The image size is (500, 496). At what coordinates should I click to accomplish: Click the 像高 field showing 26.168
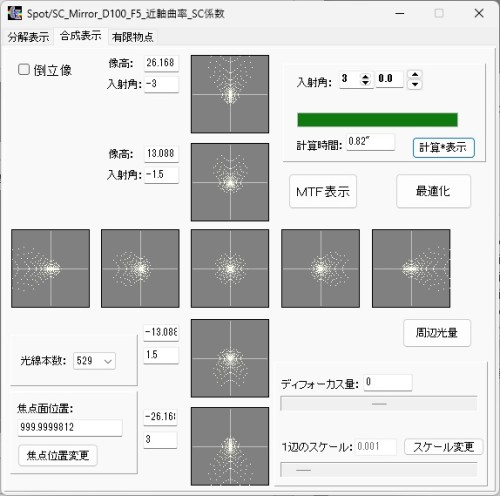(161, 63)
